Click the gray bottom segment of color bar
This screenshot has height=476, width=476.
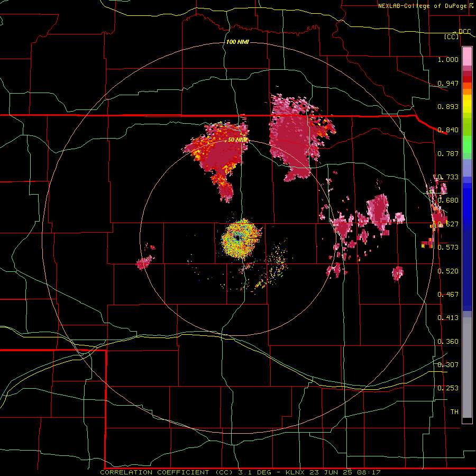tap(467, 368)
